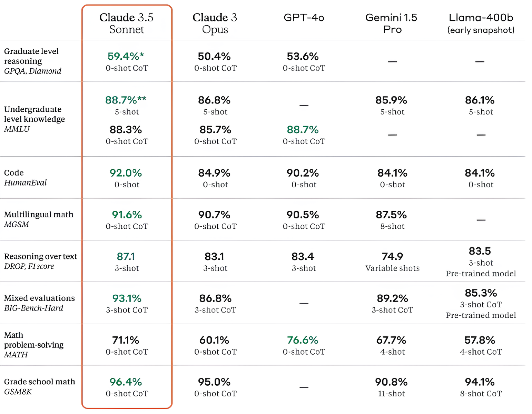Select the green 92.0% HumanEval score
This screenshot has height=414, width=532.
[126, 173]
